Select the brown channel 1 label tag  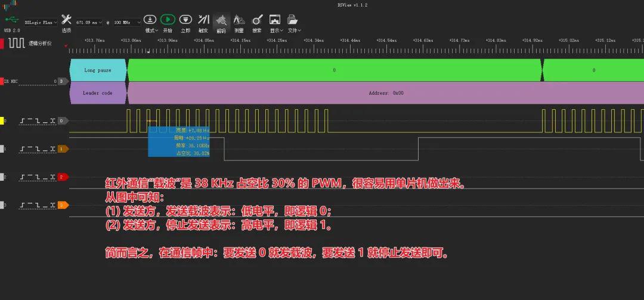(63, 149)
